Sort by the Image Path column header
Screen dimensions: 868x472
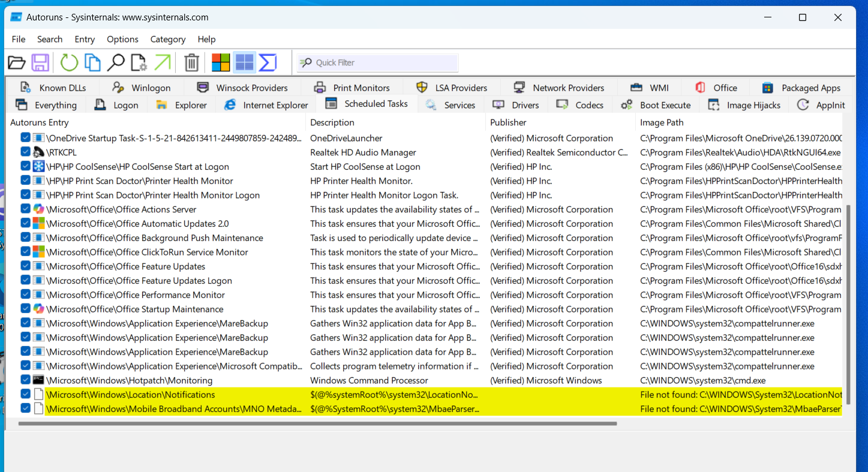739,122
